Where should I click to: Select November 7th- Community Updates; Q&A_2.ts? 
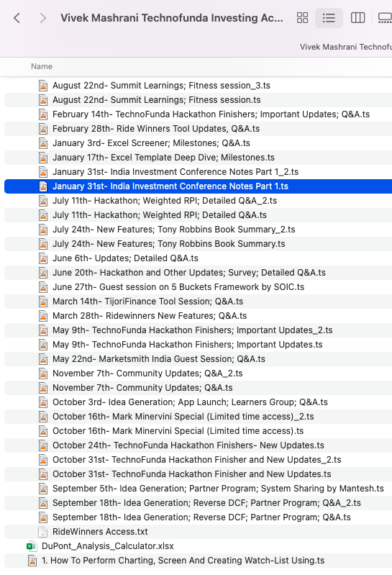(x=147, y=373)
